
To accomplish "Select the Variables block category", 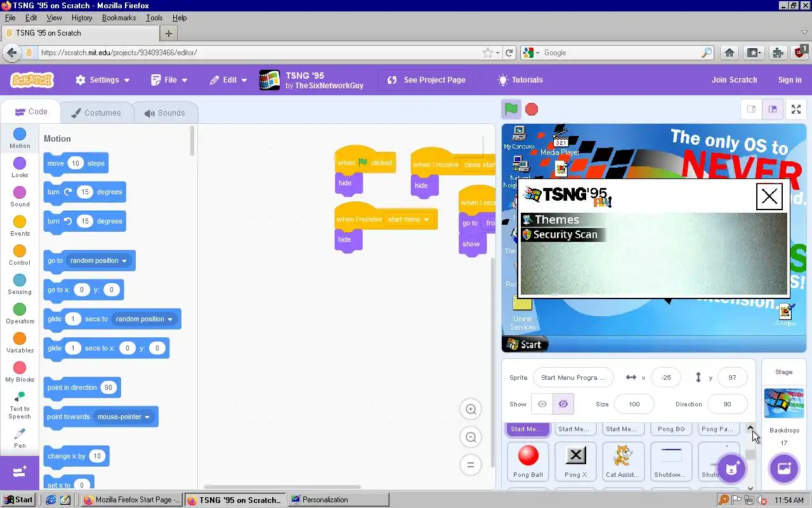I will pos(20,343).
